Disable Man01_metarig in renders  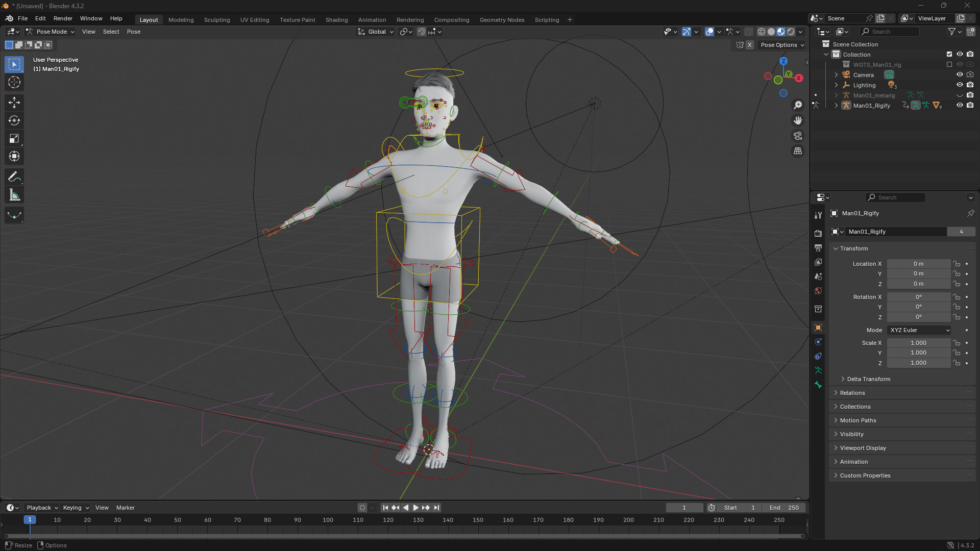click(970, 95)
